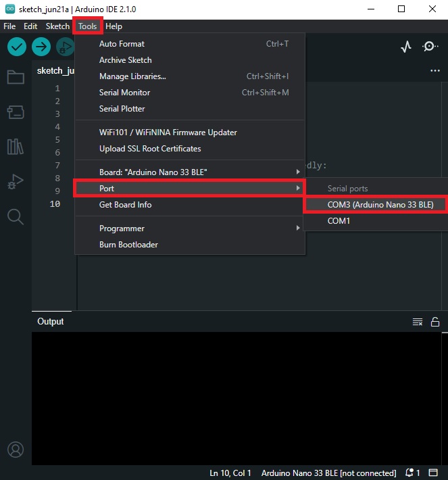The width and height of the screenshot is (448, 480).
Task: Clear the Output panel contents
Action: 418,322
